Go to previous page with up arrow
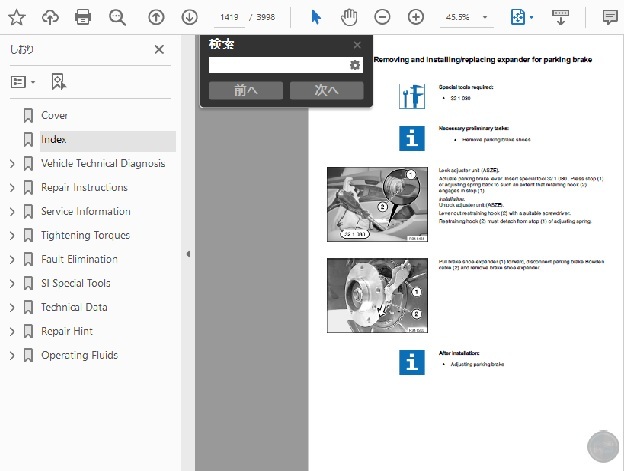 pos(155,17)
